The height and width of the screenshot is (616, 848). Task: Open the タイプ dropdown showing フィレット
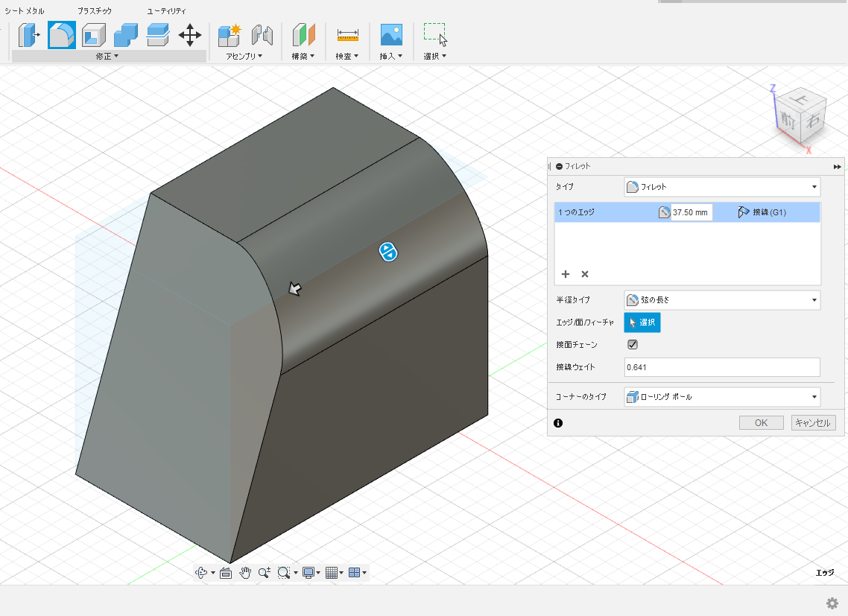[721, 187]
